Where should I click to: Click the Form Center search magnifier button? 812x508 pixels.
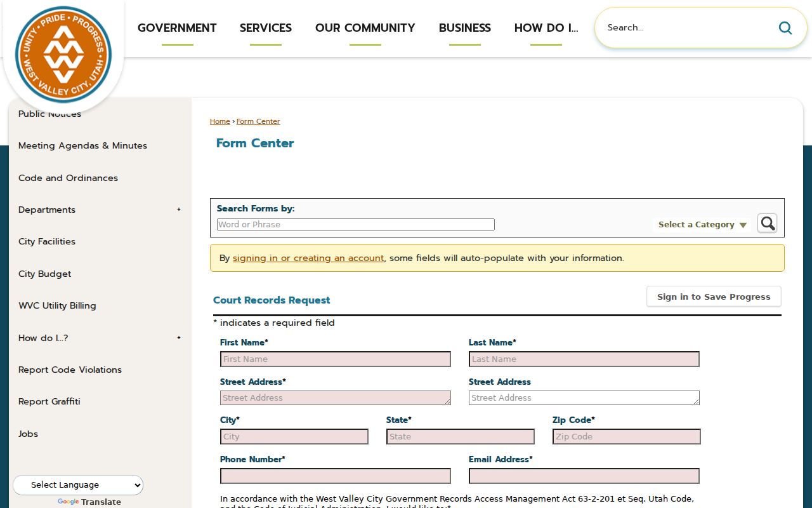point(767,224)
